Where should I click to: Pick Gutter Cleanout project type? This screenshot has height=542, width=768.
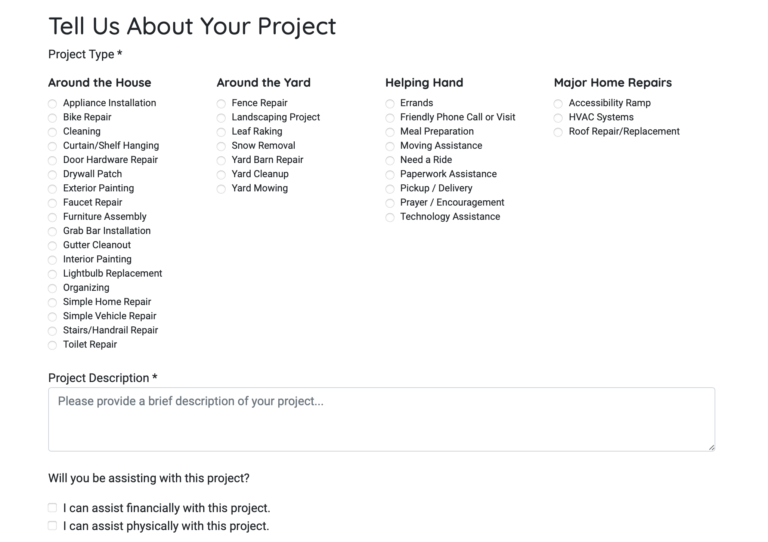[53, 245]
